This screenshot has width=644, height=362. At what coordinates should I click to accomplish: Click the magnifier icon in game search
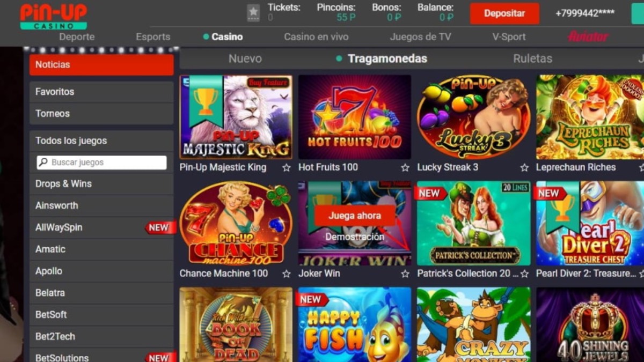tap(43, 162)
